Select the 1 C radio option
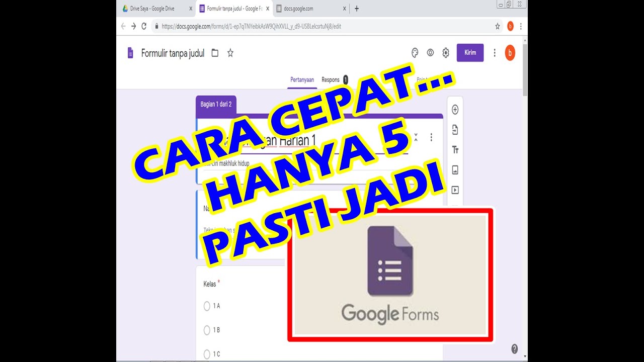 207,354
